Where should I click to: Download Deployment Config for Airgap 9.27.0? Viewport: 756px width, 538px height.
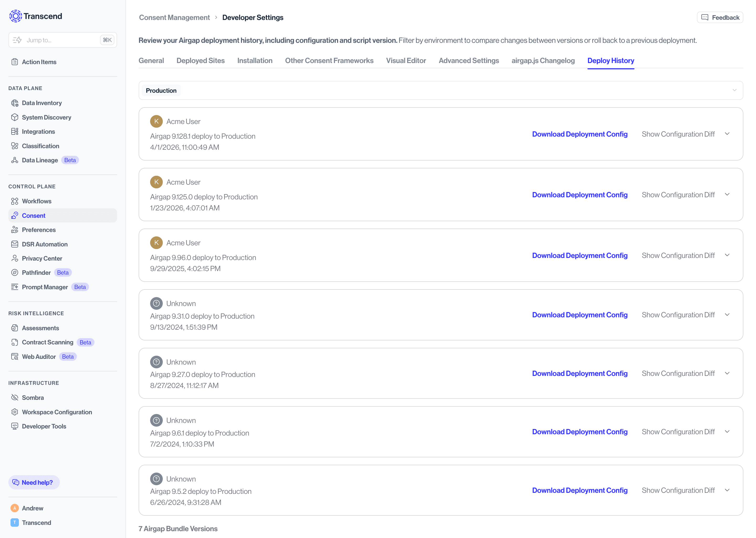580,373
